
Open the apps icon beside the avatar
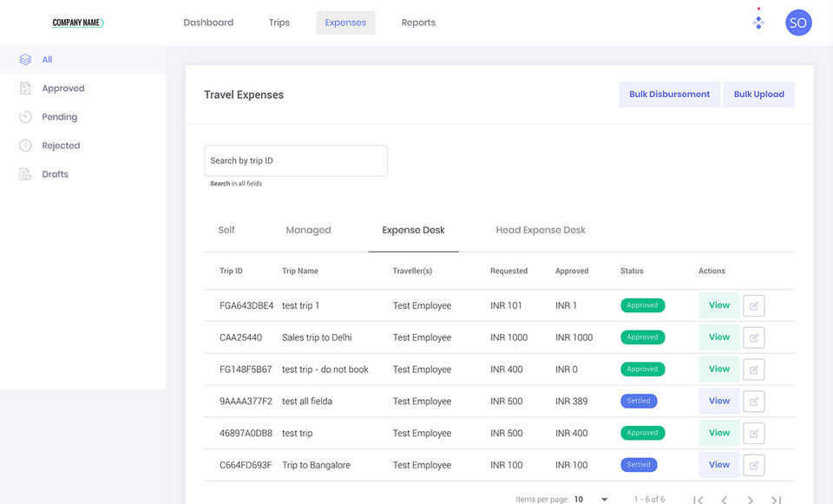click(758, 22)
